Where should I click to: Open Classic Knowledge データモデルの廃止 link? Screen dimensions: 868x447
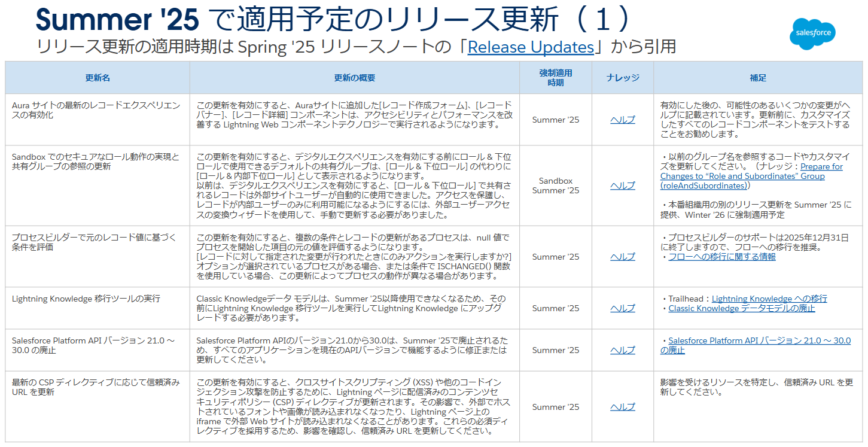tap(741, 308)
